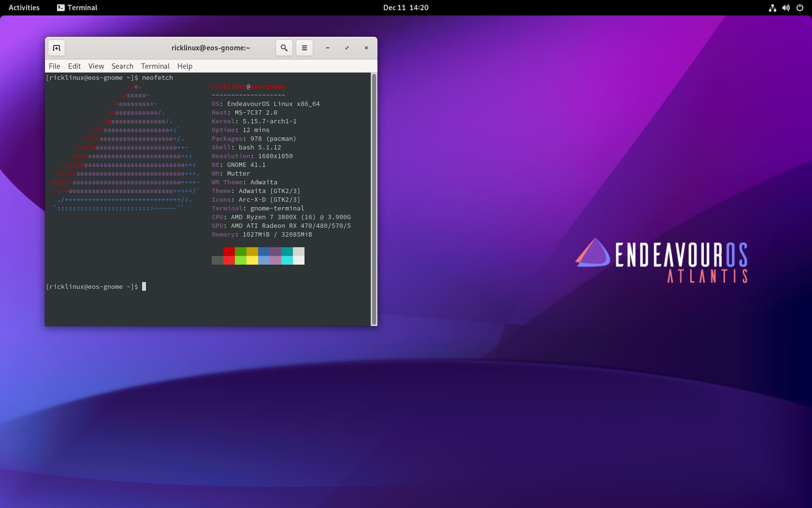Open the Terminal menu

(155, 66)
